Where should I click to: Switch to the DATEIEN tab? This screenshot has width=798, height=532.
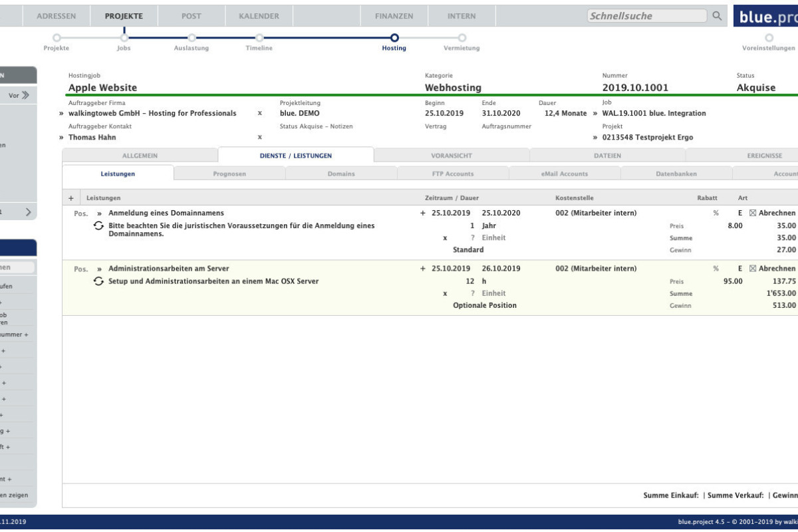pyautogui.click(x=607, y=156)
